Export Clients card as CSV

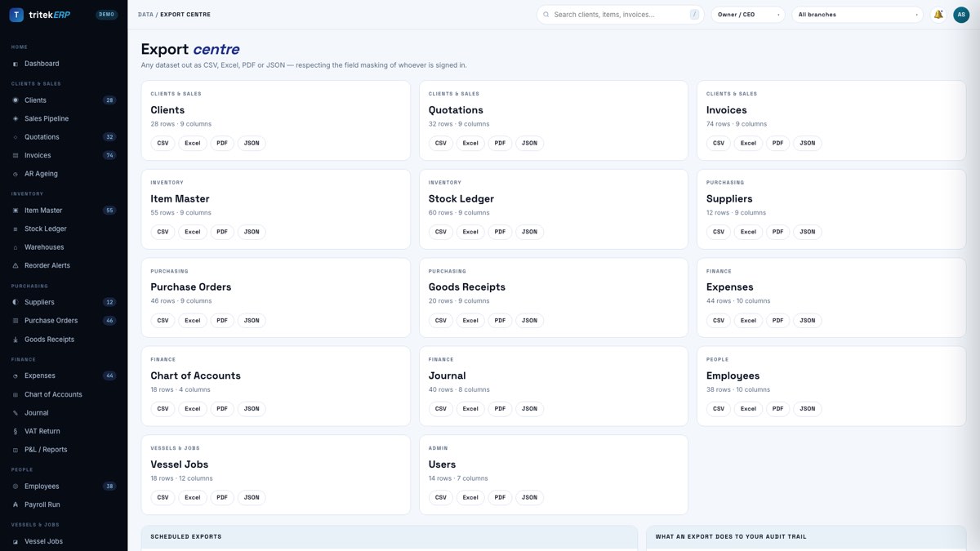pos(163,143)
